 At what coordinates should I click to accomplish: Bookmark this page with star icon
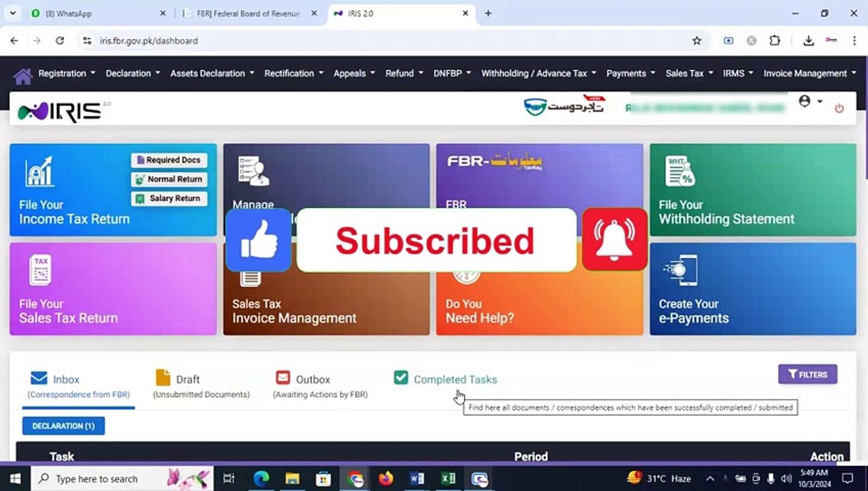click(x=697, y=41)
